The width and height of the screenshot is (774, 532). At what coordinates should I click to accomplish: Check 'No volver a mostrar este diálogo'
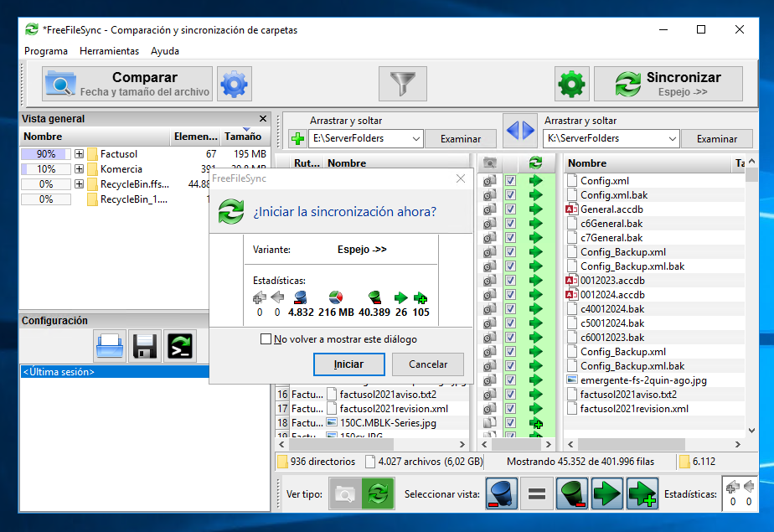pyautogui.click(x=266, y=339)
